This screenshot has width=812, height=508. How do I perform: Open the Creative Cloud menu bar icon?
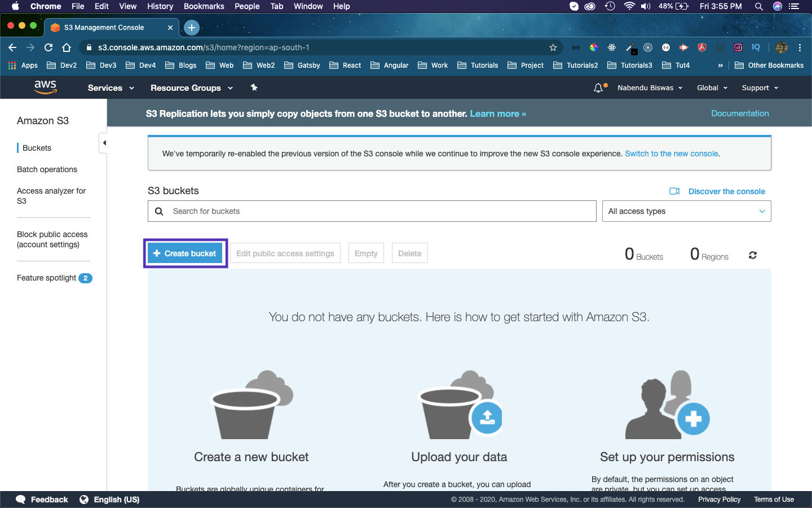click(590, 6)
